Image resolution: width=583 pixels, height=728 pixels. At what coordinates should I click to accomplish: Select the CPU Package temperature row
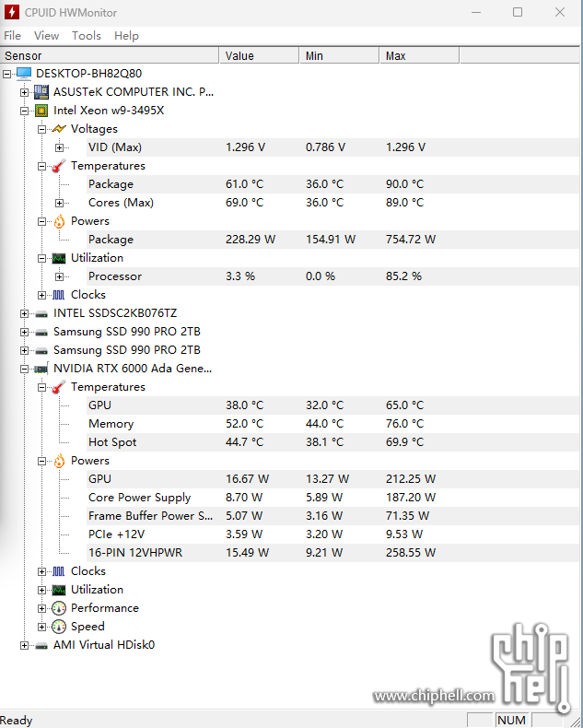click(333, 184)
